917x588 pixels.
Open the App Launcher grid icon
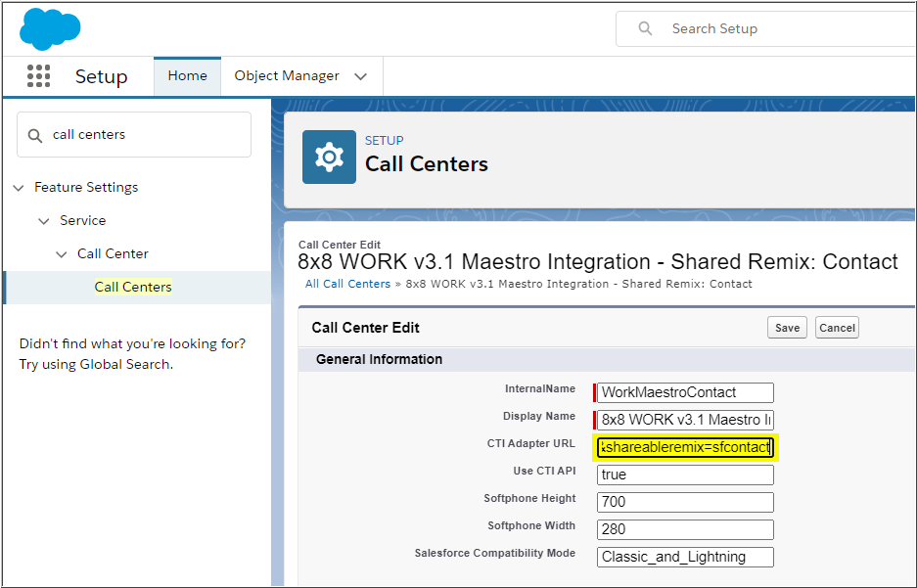coord(38,76)
